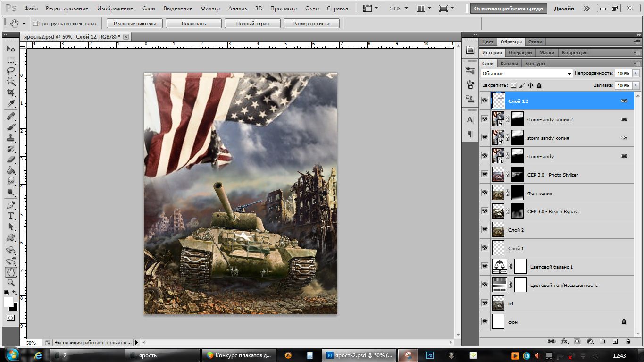Select the Paint Bucket tool
644x362 pixels.
[11, 170]
